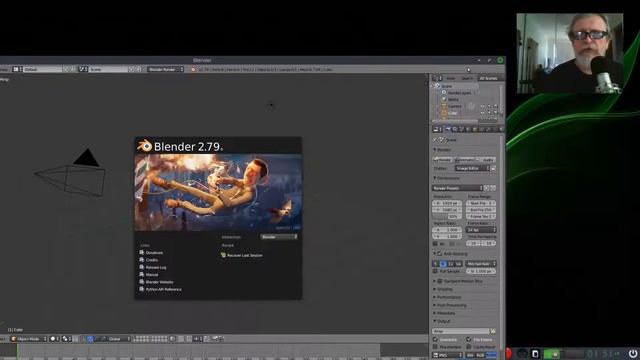Enable the Cache Result checkbox
This screenshot has height=360, width=640.
[469, 347]
